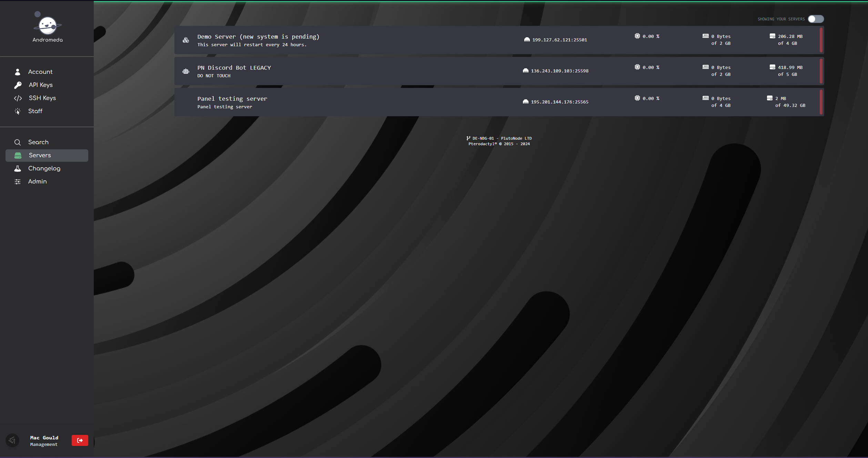Click the network icon beside 136.243.109.103:25598

coord(526,71)
